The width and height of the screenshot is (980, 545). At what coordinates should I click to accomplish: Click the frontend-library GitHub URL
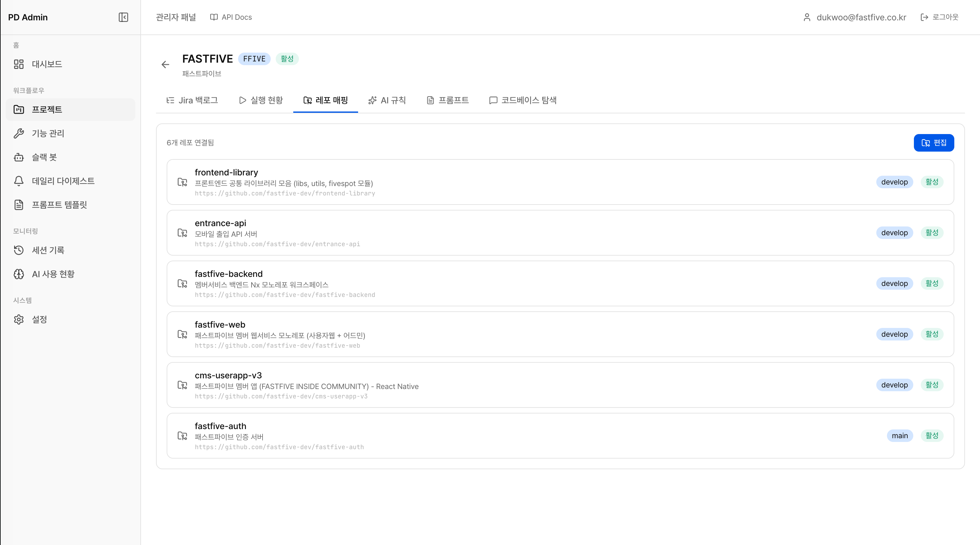tap(285, 193)
